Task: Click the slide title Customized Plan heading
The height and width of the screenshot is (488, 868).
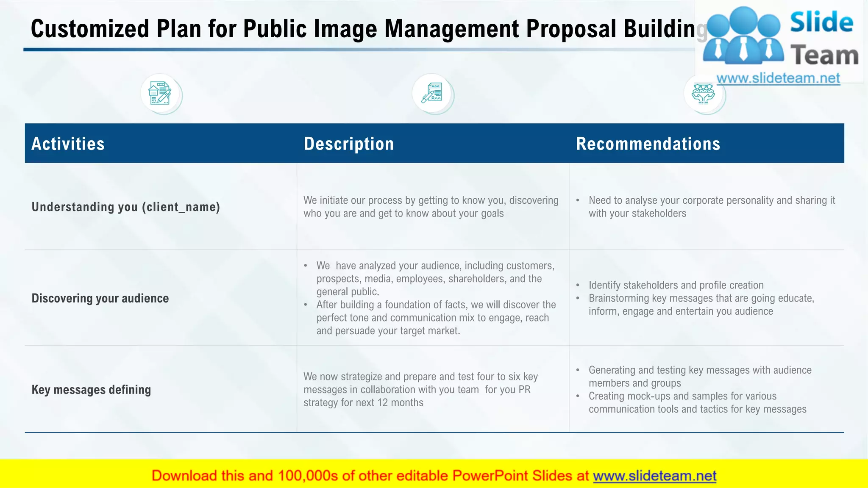Action: (x=369, y=29)
